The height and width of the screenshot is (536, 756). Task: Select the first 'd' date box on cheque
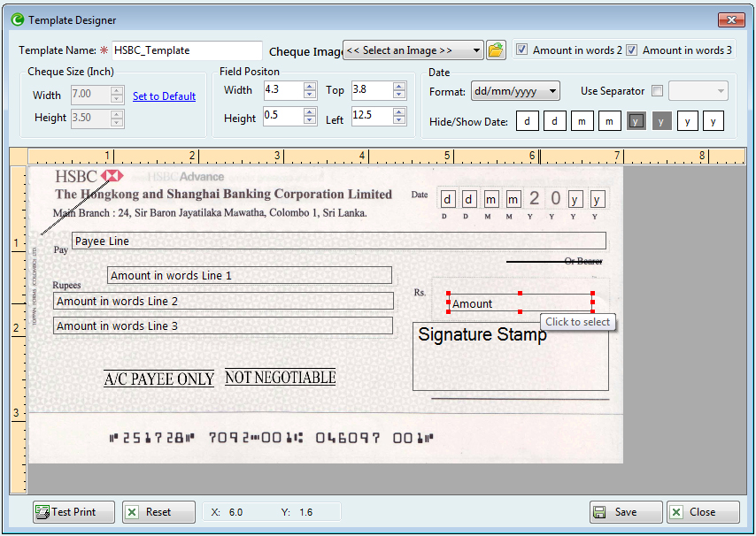tap(447, 199)
